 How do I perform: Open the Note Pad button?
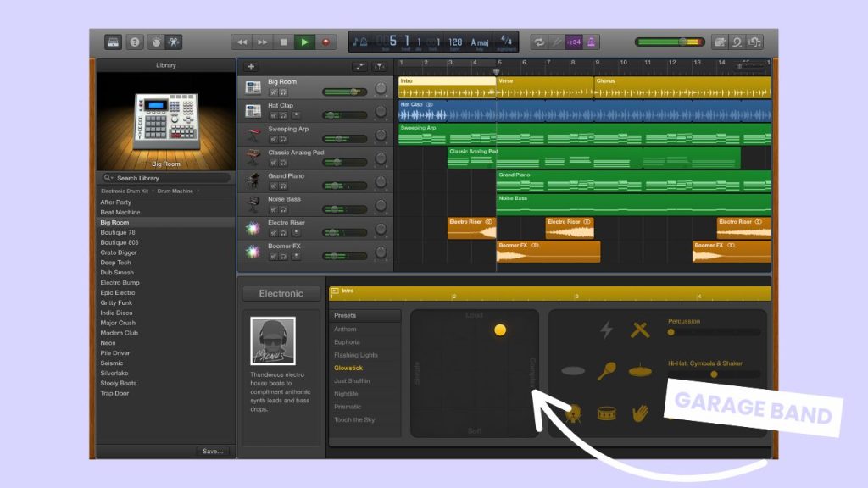click(720, 42)
